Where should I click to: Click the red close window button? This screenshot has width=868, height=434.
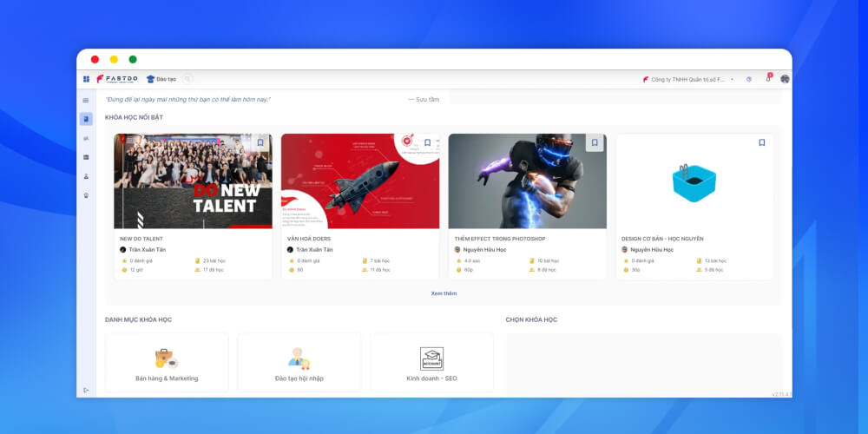click(95, 59)
